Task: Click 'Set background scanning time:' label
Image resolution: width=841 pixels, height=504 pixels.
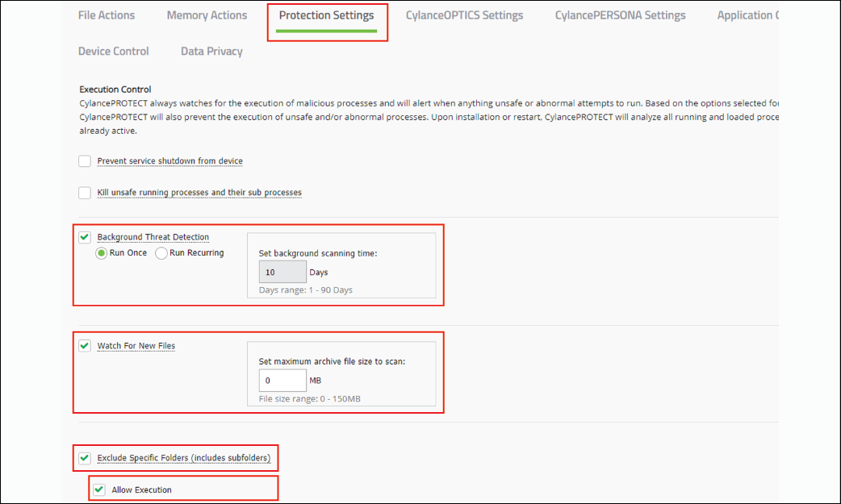Action: click(x=318, y=253)
